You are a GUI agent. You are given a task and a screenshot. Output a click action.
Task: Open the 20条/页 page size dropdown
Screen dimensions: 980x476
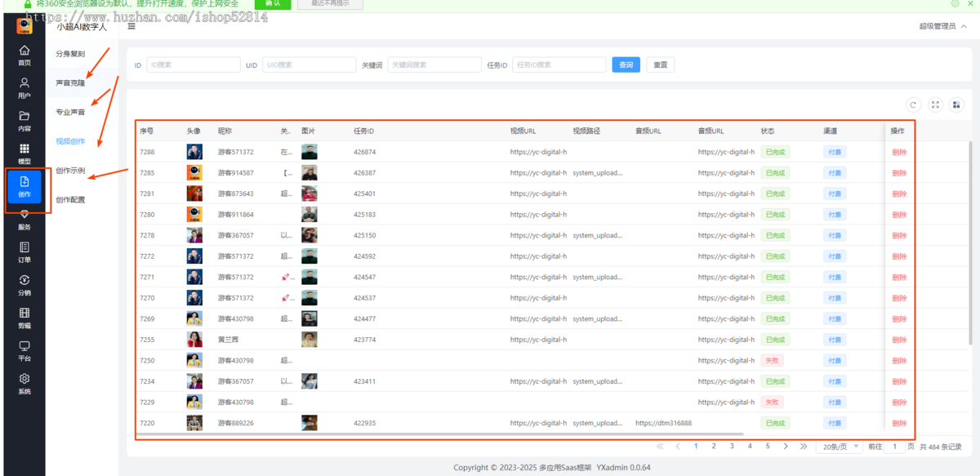838,447
